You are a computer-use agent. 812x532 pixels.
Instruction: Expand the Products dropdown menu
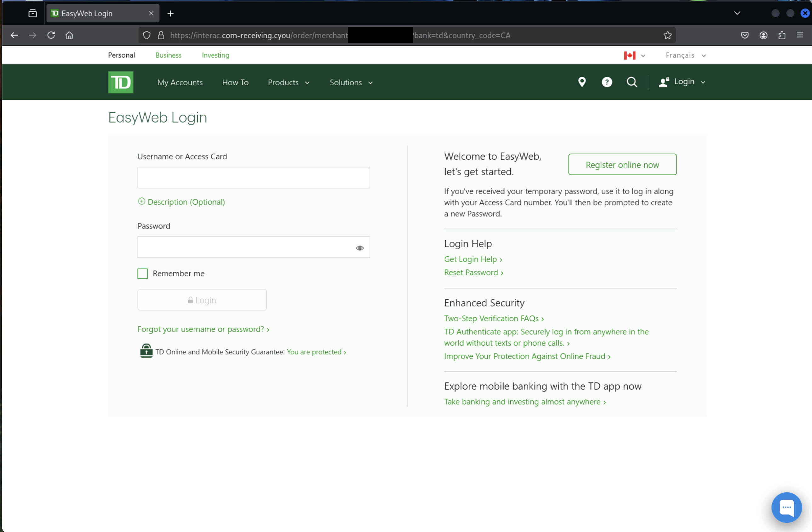tap(289, 82)
